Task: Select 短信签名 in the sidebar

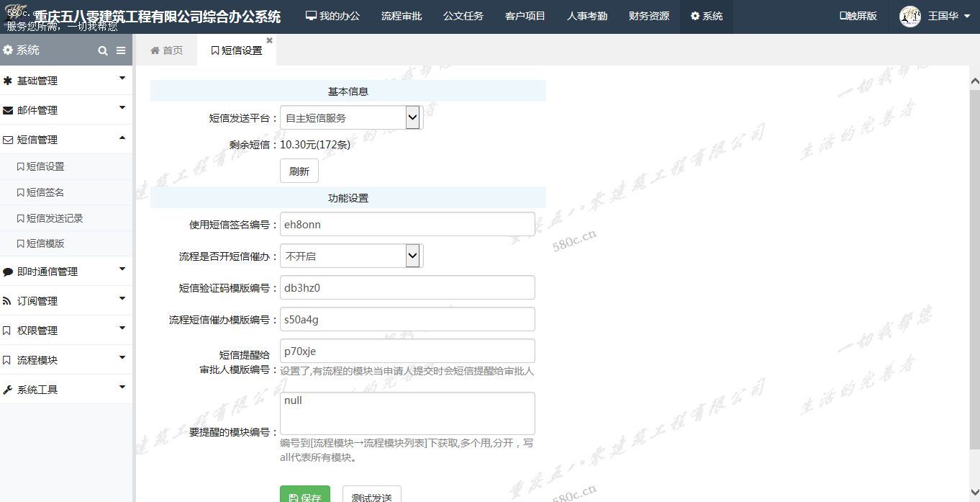Action: click(45, 192)
